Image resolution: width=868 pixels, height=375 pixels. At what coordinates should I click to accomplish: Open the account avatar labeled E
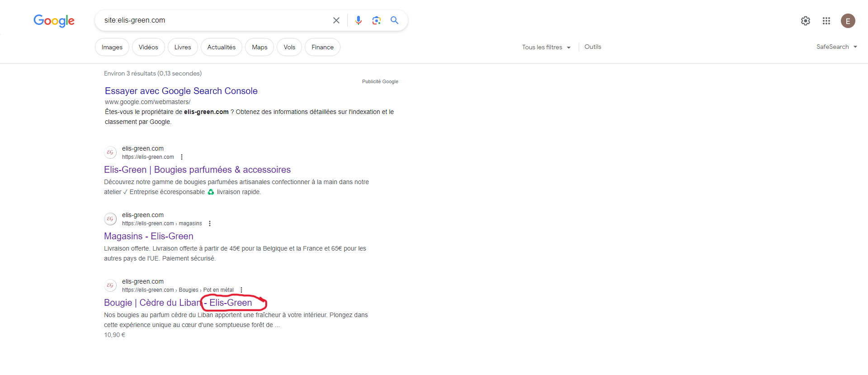[848, 21]
